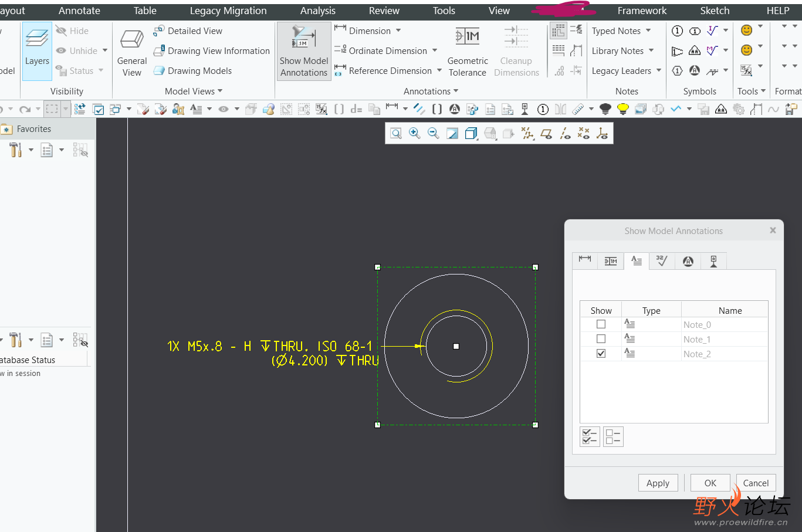Click the black light bulb icon

(x=605, y=109)
